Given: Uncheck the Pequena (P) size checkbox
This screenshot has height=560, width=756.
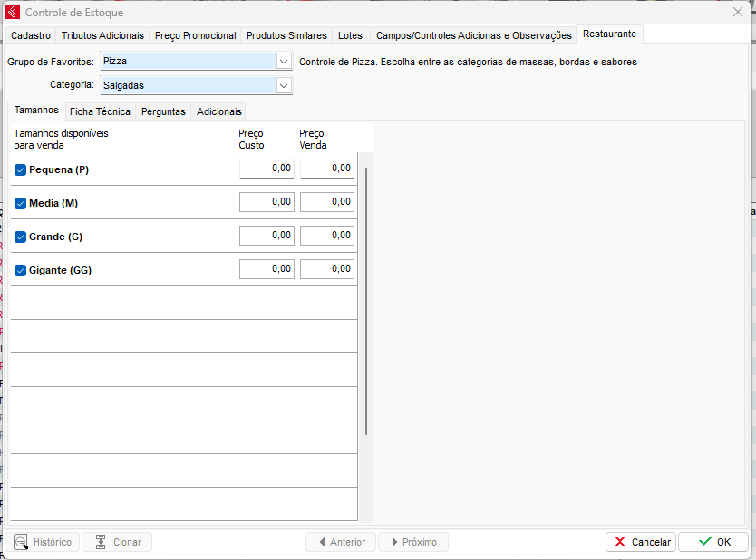Looking at the screenshot, I should [20, 169].
